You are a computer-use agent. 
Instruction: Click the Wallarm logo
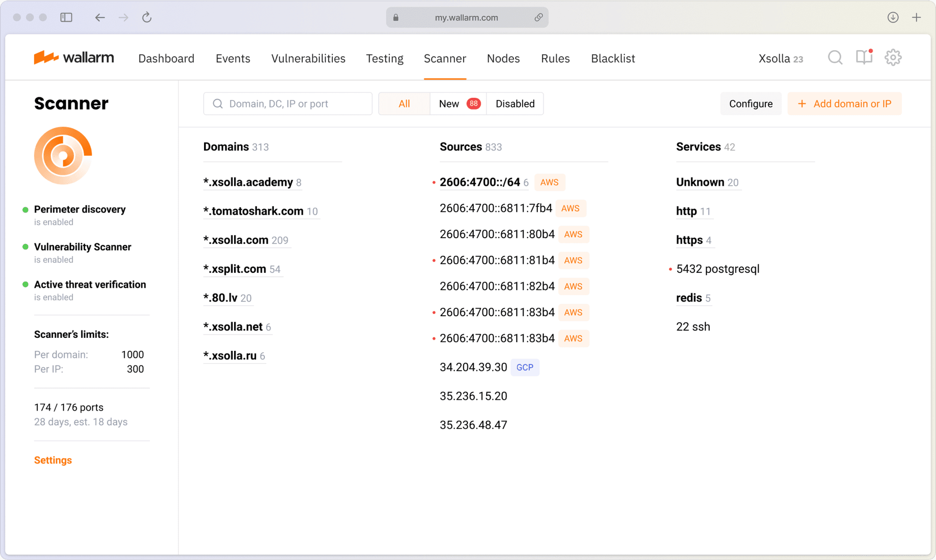point(74,58)
